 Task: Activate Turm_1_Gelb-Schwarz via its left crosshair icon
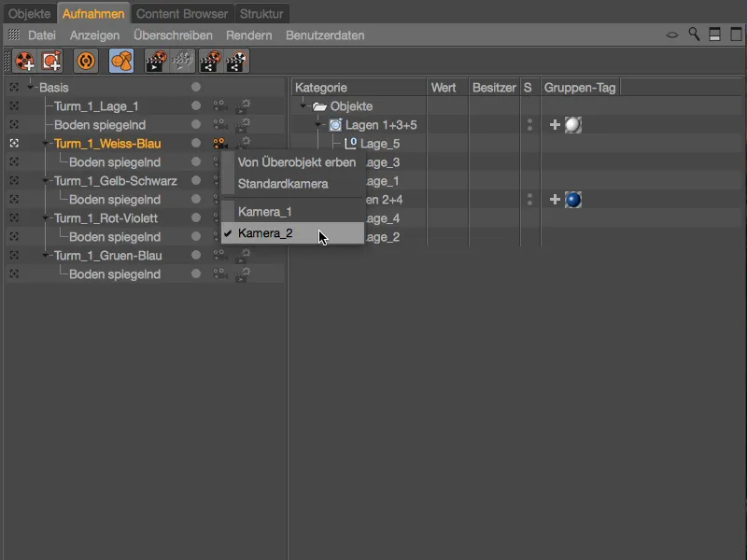click(x=14, y=180)
